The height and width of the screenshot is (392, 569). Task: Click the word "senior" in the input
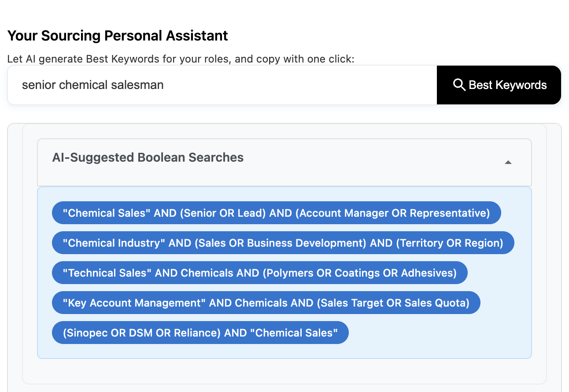[x=39, y=85]
